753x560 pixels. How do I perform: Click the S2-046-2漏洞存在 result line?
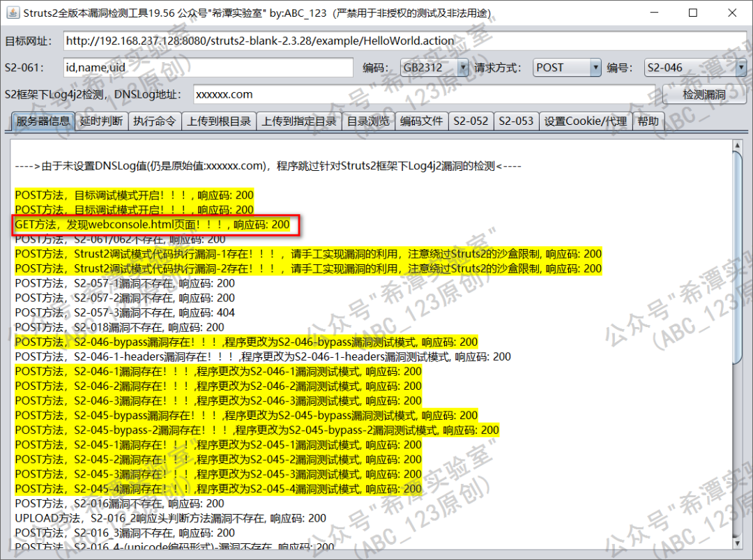tap(218, 386)
